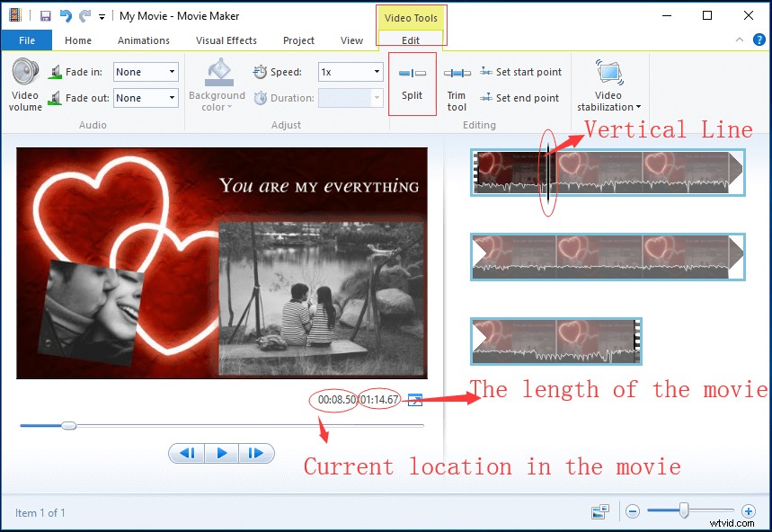This screenshot has width=772, height=532.
Task: Click the File menu
Action: coord(26,40)
